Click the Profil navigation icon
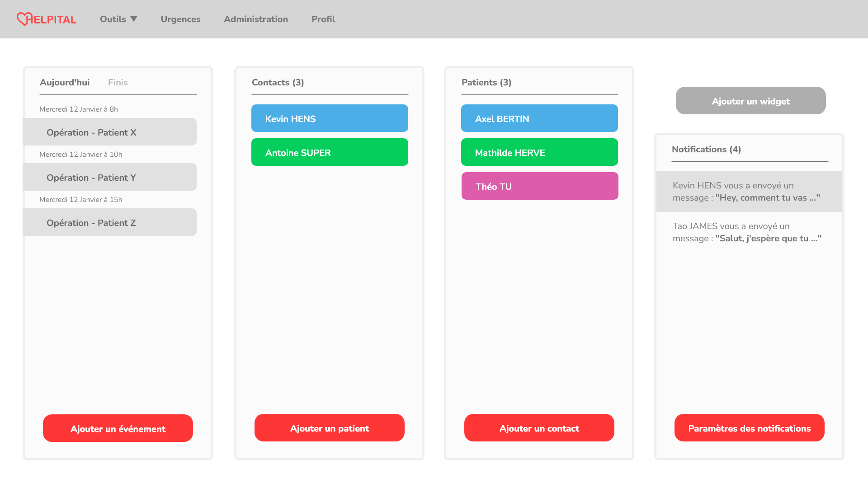Viewport: 868px width, 488px height. (322, 19)
